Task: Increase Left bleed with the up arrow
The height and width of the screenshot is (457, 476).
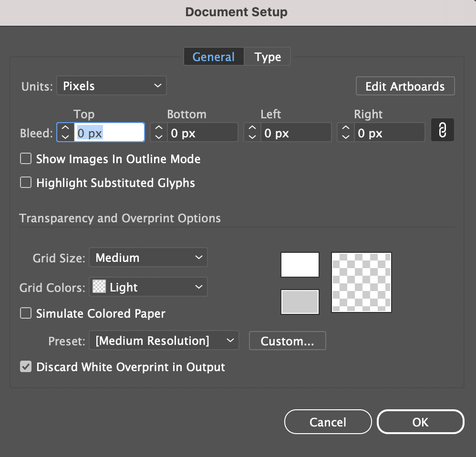Action: (253, 128)
